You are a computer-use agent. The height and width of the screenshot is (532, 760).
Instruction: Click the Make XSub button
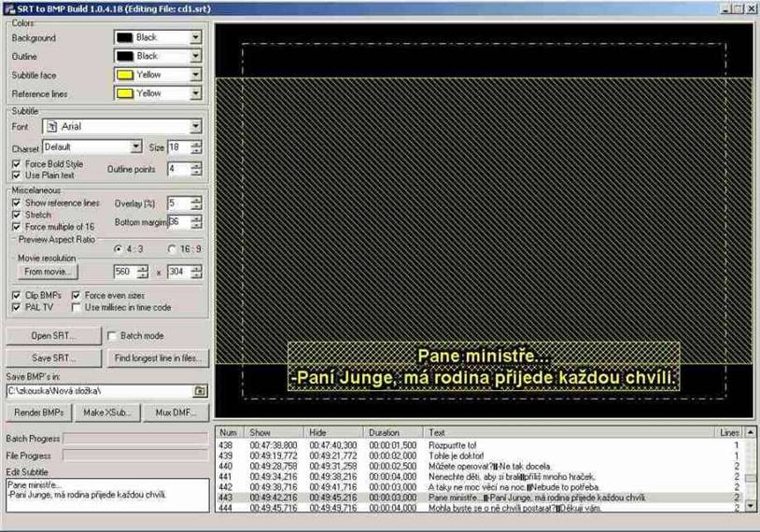[107, 413]
